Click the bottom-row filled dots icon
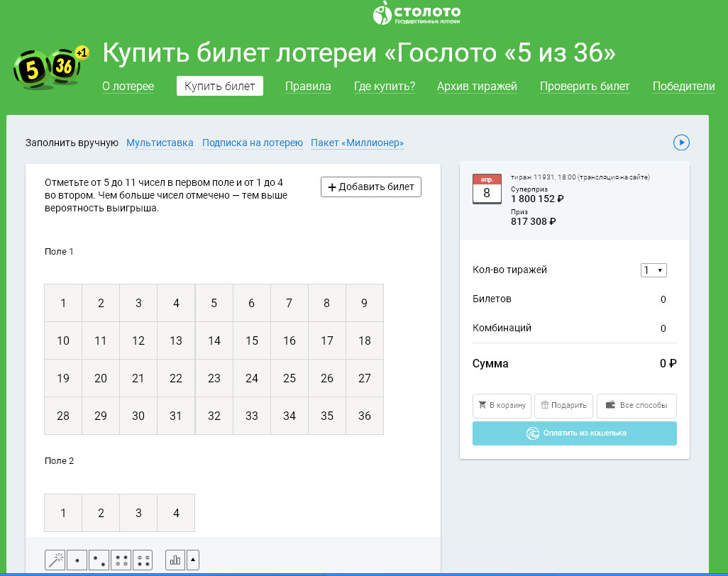728x576 pixels. [x=143, y=560]
